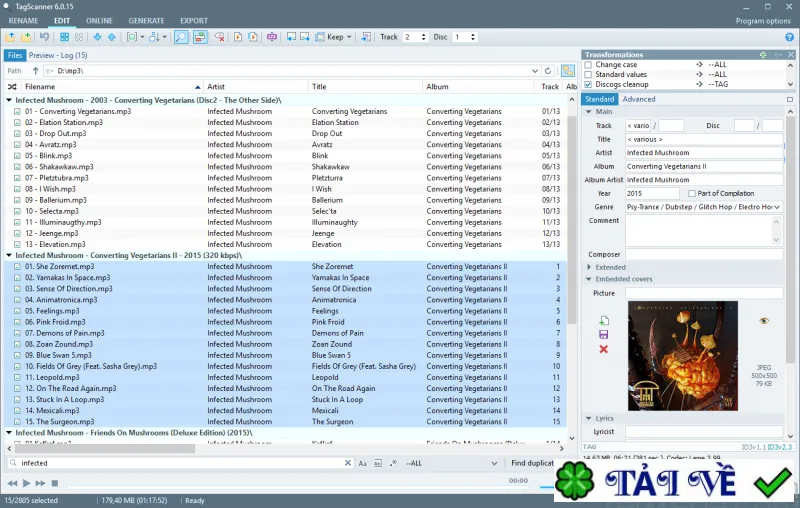Uncheck the Discogs cleanup transformation
This screenshot has width=800, height=508.
588,85
